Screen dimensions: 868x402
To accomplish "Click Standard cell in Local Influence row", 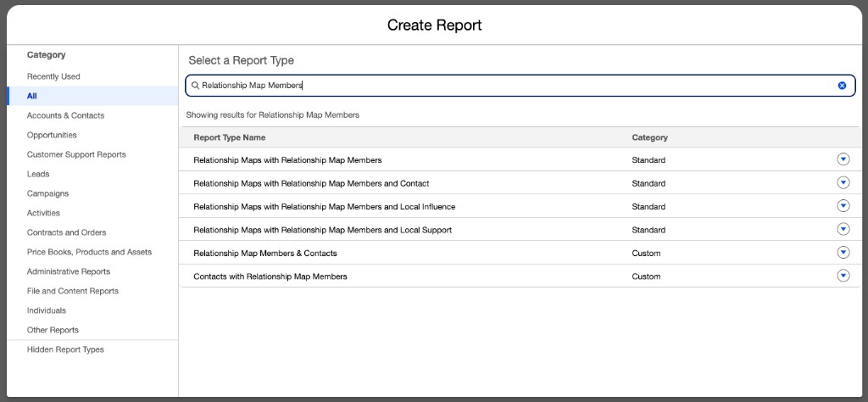I will point(648,207).
